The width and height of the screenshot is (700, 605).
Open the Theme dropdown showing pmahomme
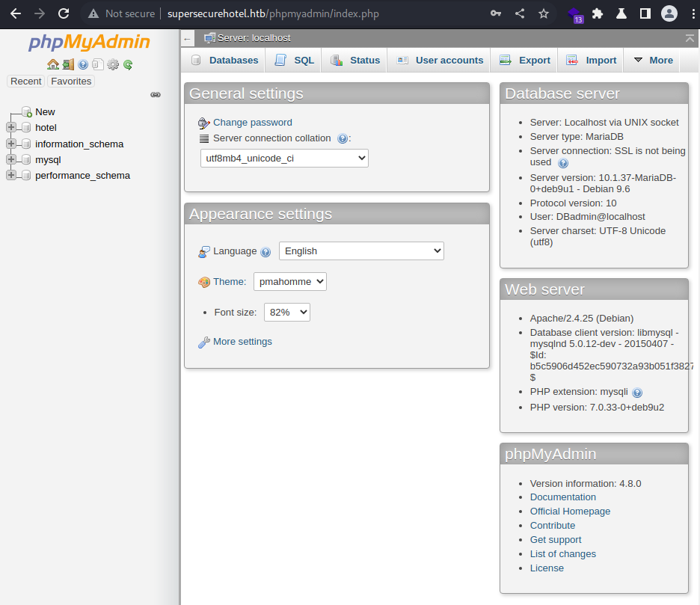[x=289, y=282]
